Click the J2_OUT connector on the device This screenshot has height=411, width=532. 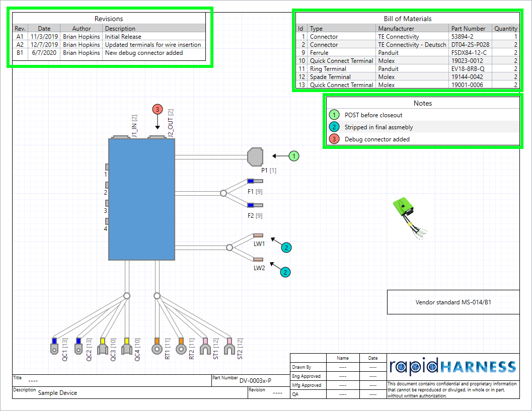157,137
